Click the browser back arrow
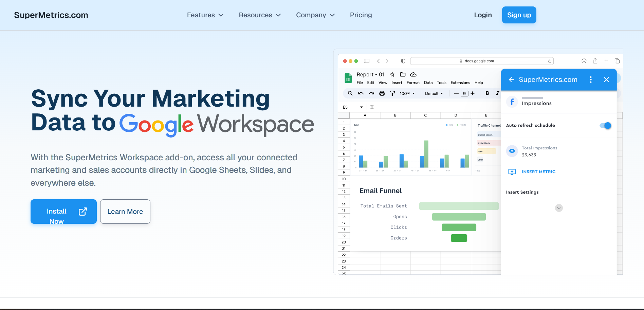 coord(378,61)
